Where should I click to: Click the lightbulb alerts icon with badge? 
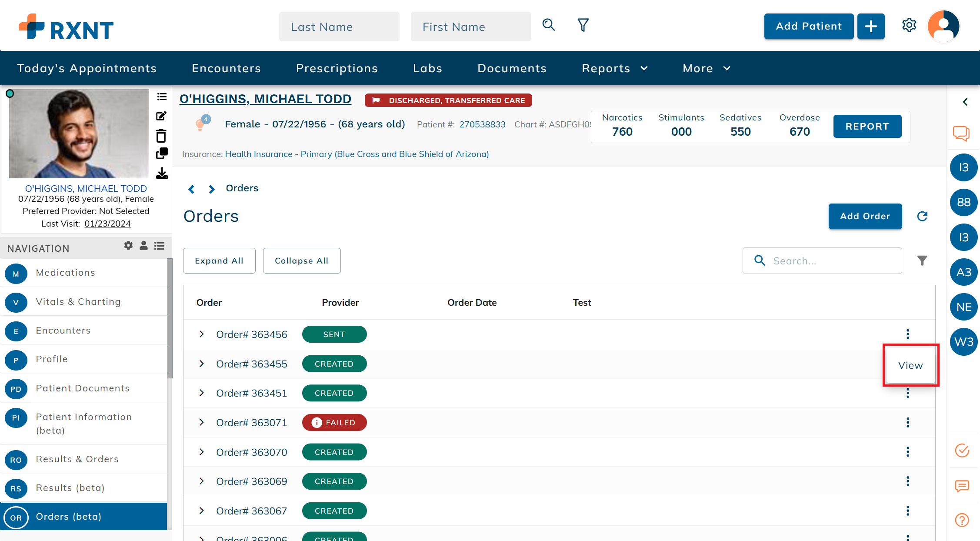tap(202, 124)
